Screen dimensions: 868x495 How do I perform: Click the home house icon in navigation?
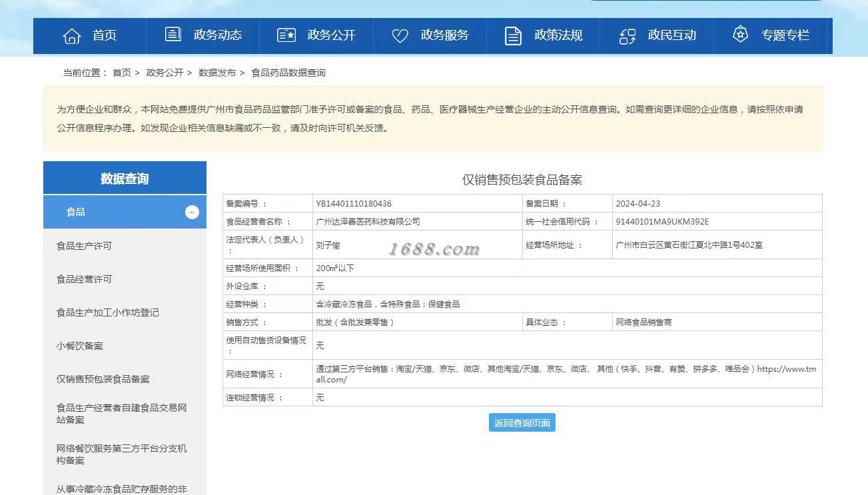(x=72, y=36)
